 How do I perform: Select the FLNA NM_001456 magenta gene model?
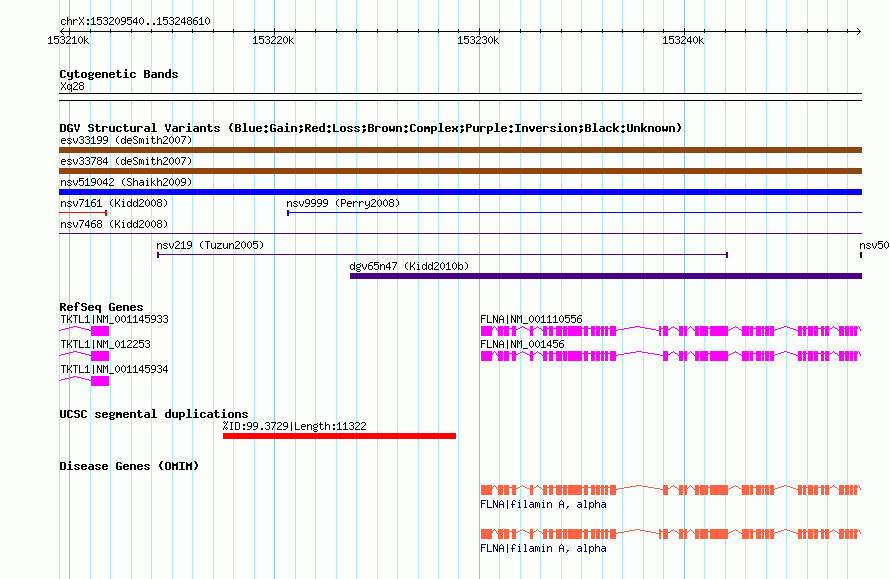[671, 356]
